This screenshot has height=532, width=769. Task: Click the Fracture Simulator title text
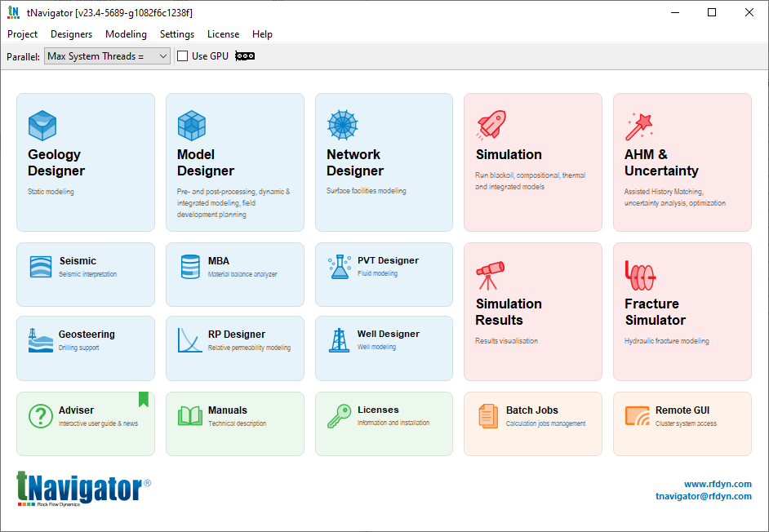click(656, 312)
